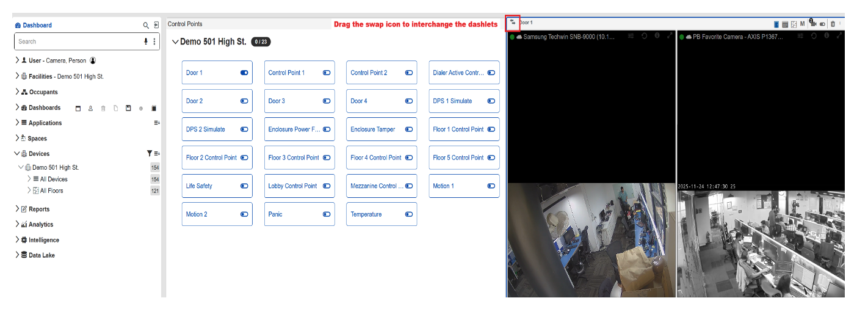Click the floor plan icon in Door 1 toolbar
The image size is (868, 320).
pos(794,24)
